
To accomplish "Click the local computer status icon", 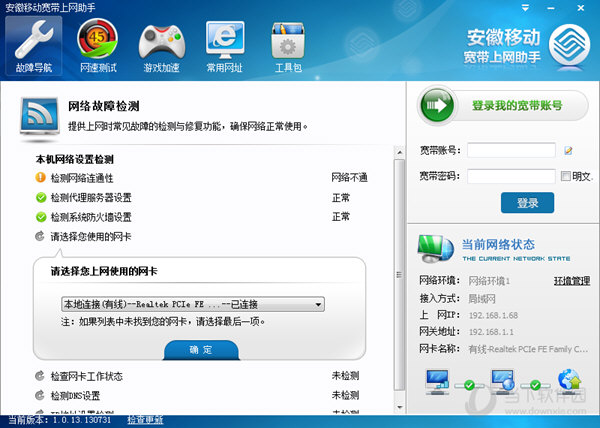I will coord(437,382).
